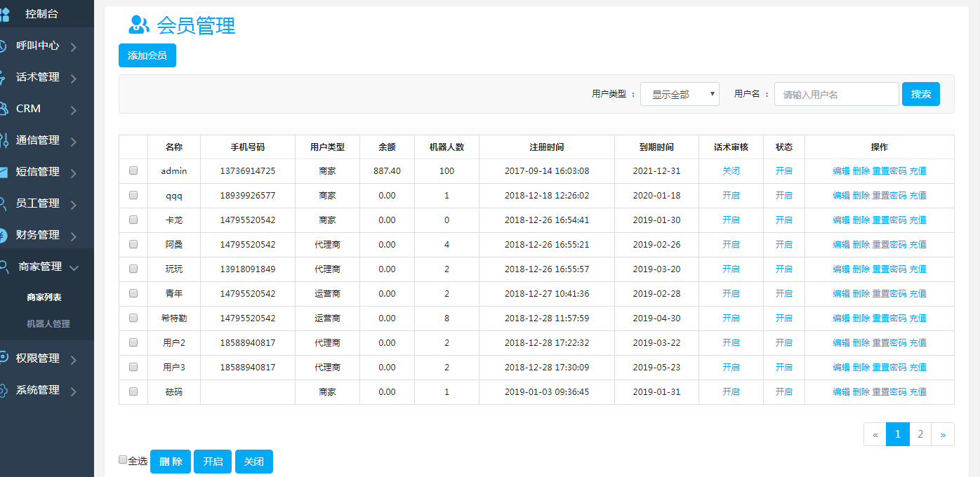The width and height of the screenshot is (980, 477).
Task: Click the 系统管理 gear icon
Action: pos(4,390)
